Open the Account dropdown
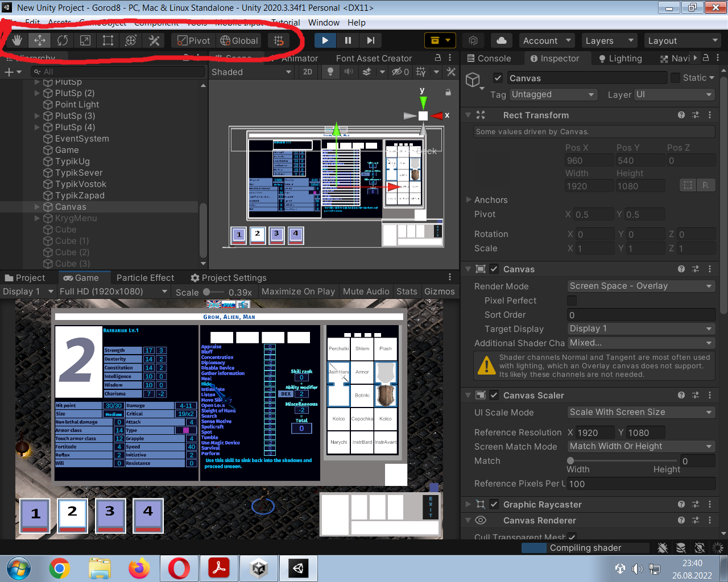Image resolution: width=728 pixels, height=582 pixels. pyautogui.click(x=547, y=40)
